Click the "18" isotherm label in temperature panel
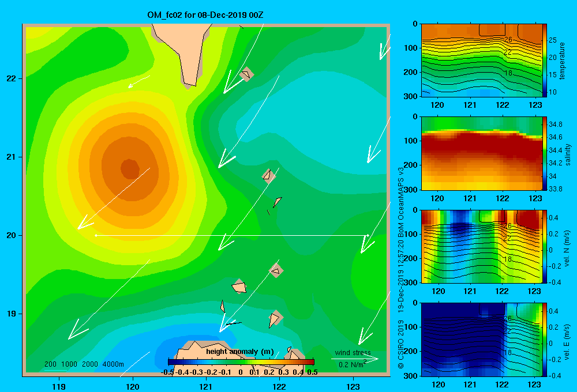 tap(508, 73)
